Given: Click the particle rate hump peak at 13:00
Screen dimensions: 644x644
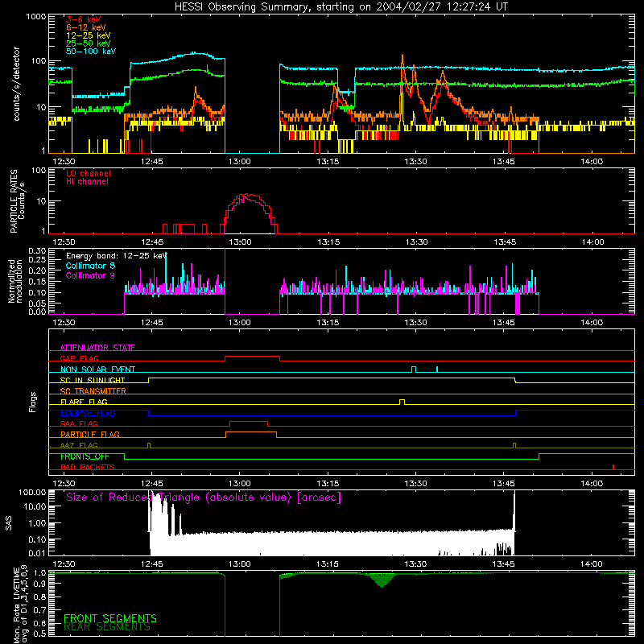Looking at the screenshot, I should tap(247, 195).
